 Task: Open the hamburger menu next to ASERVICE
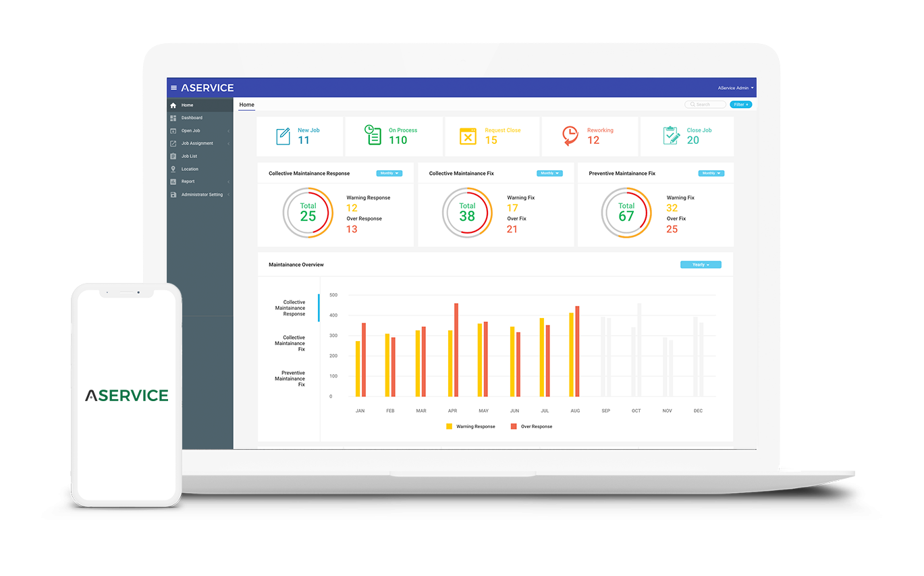click(175, 87)
